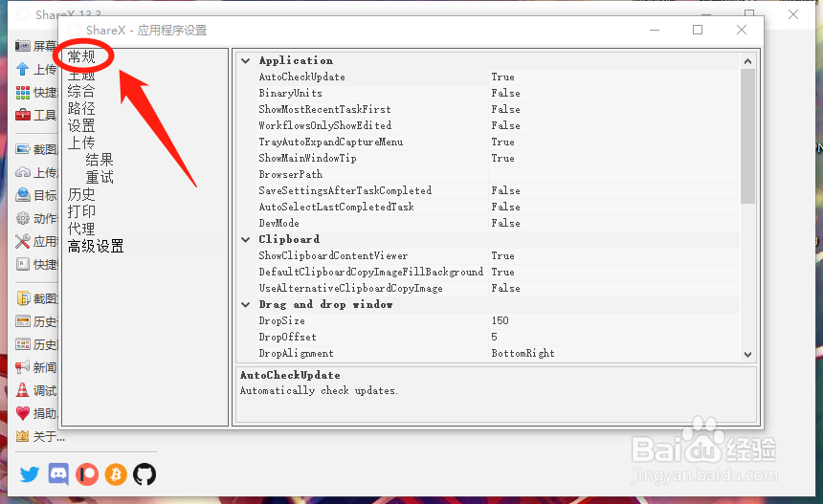The height and width of the screenshot is (504, 823).
Task: Click the screen capture camera icon
Action: coord(23,46)
